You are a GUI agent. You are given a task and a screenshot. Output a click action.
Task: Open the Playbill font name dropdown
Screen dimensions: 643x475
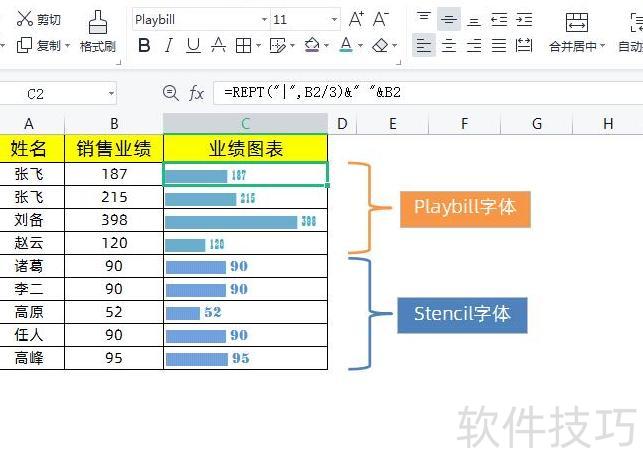pyautogui.click(x=264, y=19)
